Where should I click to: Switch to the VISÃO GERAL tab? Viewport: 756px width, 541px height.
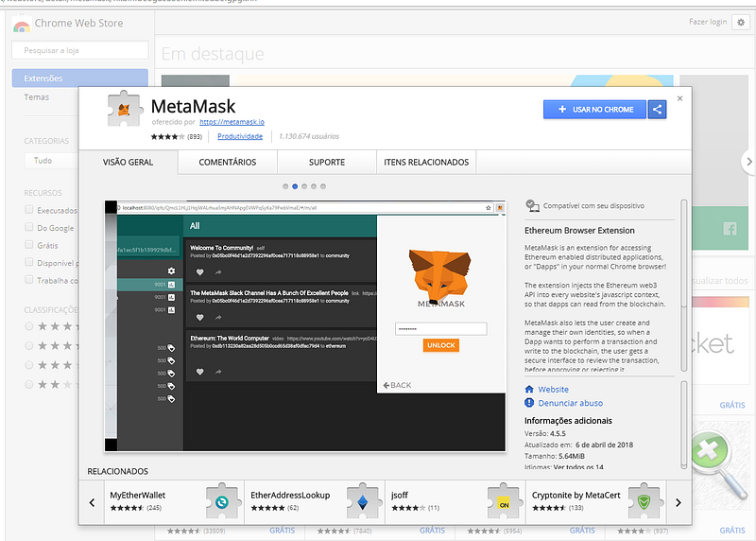click(129, 162)
